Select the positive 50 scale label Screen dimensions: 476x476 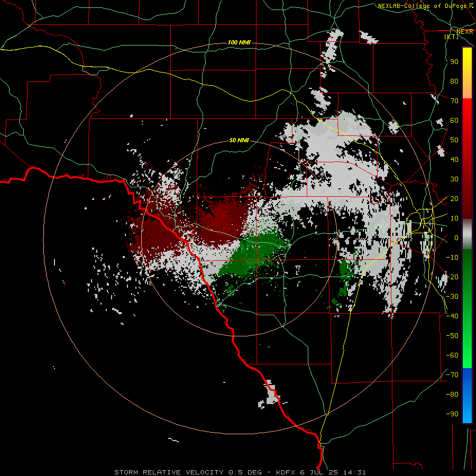click(x=454, y=140)
